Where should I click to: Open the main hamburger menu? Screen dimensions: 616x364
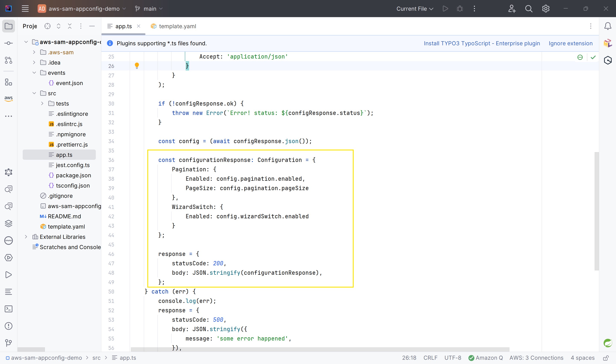[x=25, y=9]
